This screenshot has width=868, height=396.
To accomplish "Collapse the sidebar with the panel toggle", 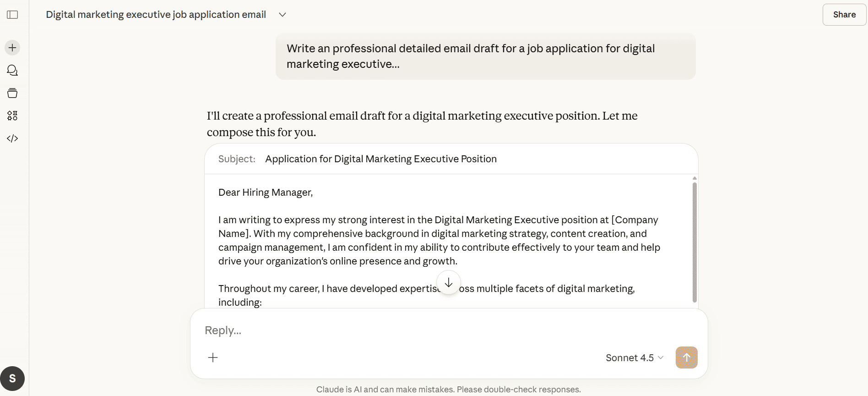I will point(12,14).
